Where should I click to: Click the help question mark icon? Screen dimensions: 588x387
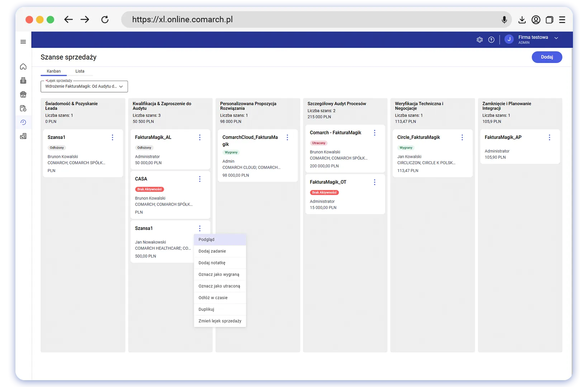tap(491, 40)
